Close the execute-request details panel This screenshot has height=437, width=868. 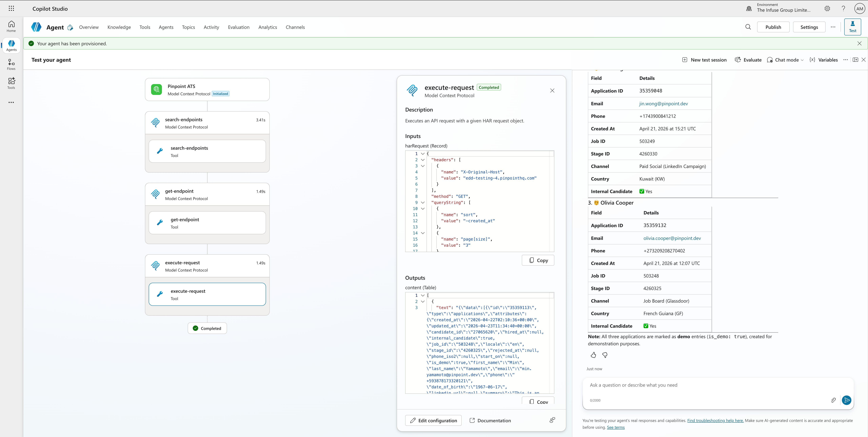coord(552,91)
